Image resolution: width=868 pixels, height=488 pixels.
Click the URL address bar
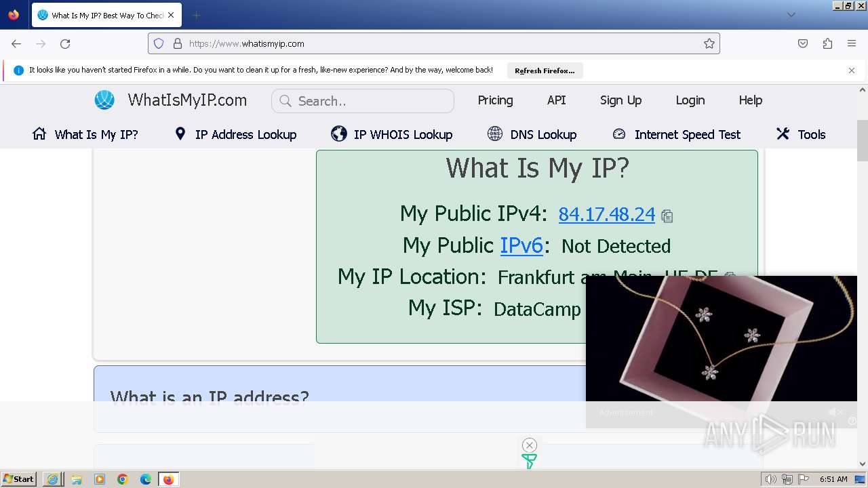pos(434,43)
